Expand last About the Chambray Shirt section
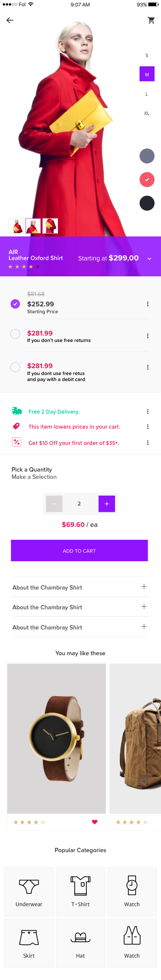 pos(144,626)
